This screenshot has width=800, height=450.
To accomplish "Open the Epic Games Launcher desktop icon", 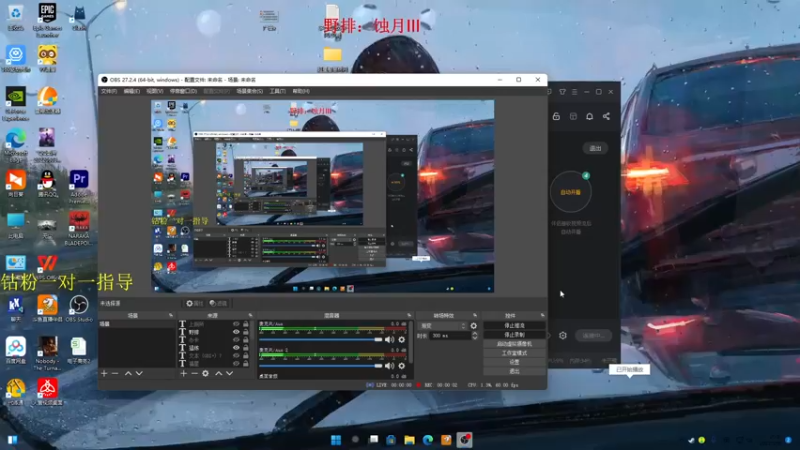I will pos(47,19).
